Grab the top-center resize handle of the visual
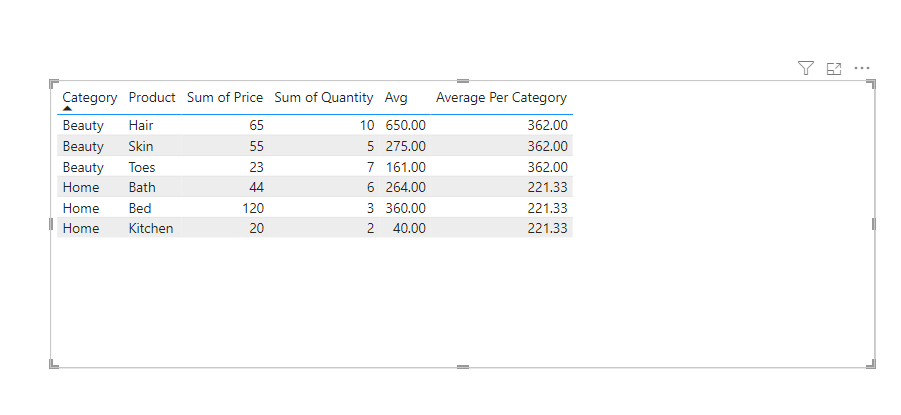 463,81
